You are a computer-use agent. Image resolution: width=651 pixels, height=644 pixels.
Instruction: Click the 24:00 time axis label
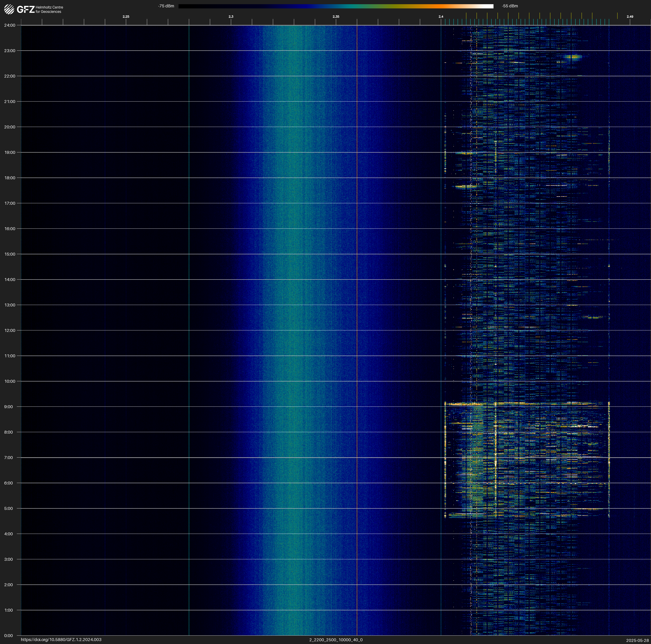coord(10,25)
